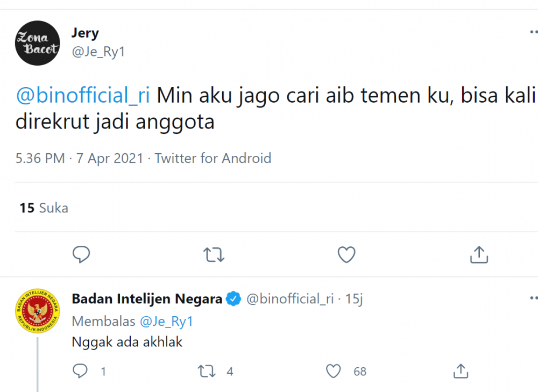Like Jery's tweet with heart icon
This screenshot has height=392, width=538.
click(346, 254)
